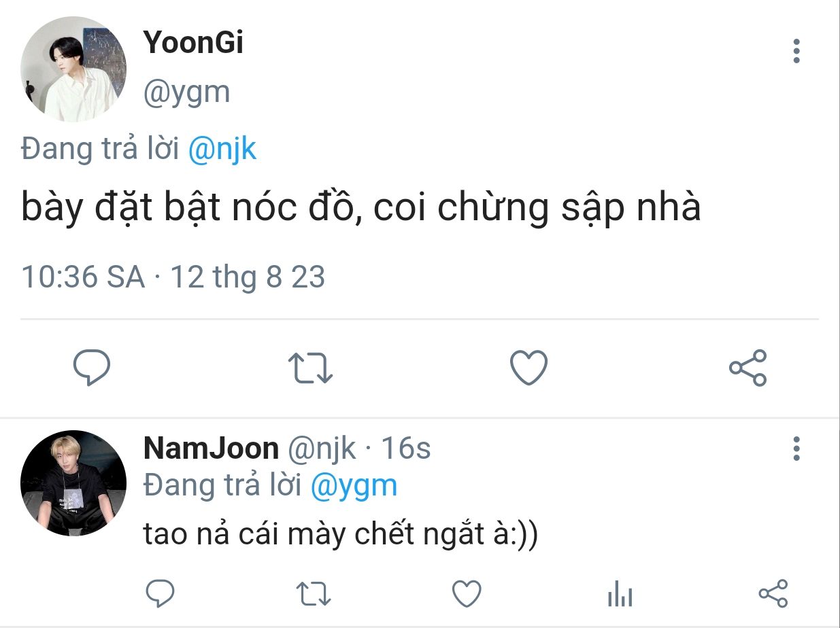The width and height of the screenshot is (840, 628).
Task: Click the @njk mention link
Action: [222, 149]
